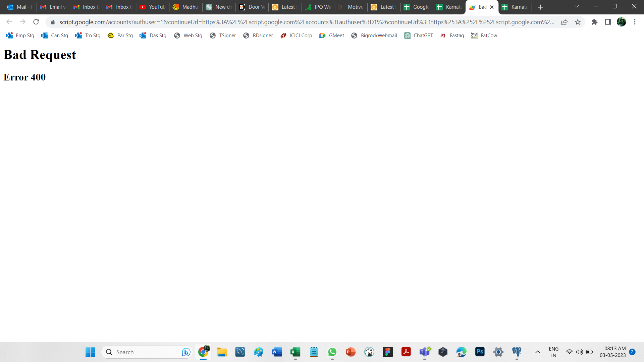This screenshot has width=644, height=362.
Task: Open the ICICI Corp bookmark
Action: [x=297, y=36]
